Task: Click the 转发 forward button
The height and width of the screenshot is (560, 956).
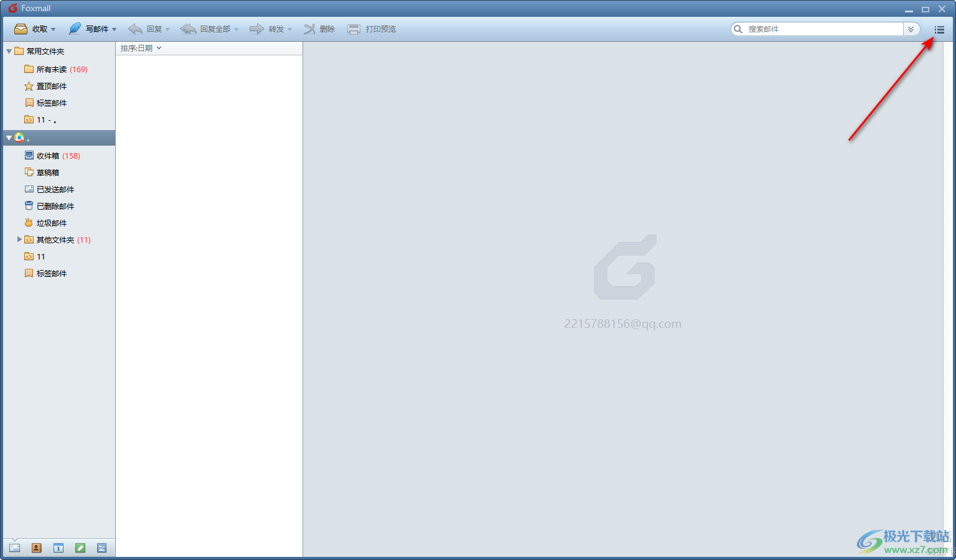Action: coord(266,29)
